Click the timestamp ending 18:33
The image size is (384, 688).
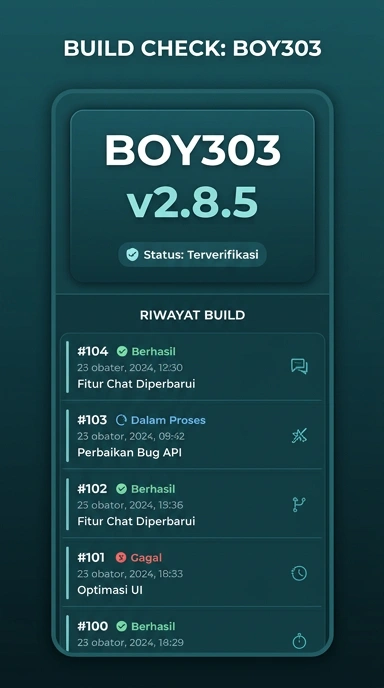pos(130,574)
